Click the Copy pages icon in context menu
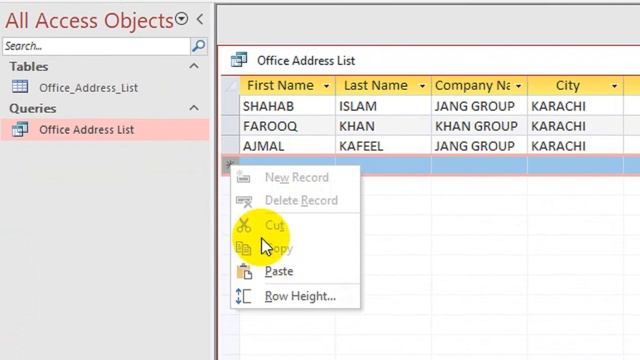This screenshot has width=640, height=360. click(244, 248)
